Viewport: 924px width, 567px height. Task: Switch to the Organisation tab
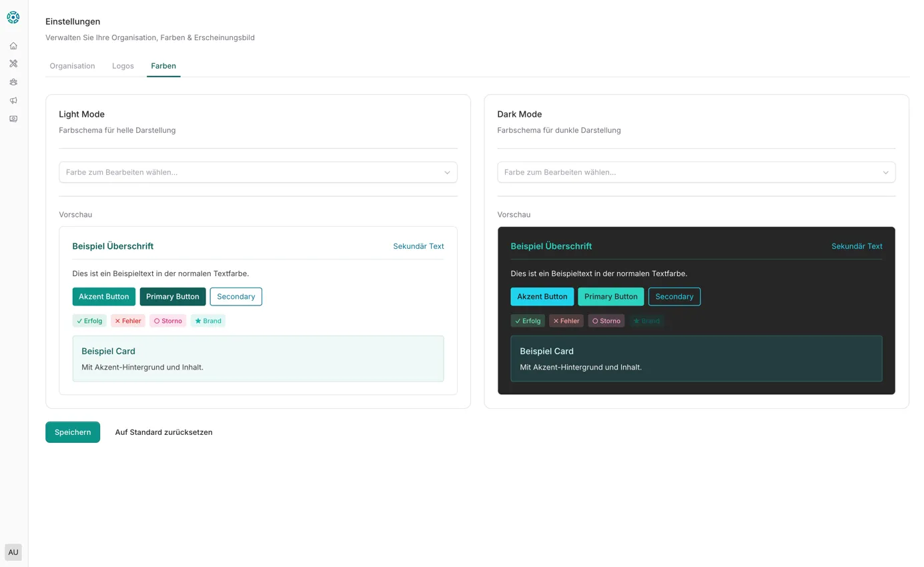[72, 66]
